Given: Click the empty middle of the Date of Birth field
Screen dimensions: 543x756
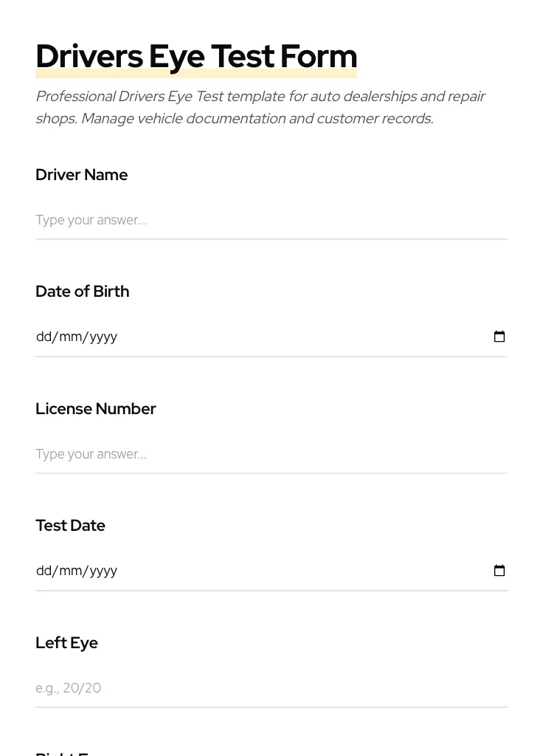Looking at the screenshot, I should click(295, 337).
